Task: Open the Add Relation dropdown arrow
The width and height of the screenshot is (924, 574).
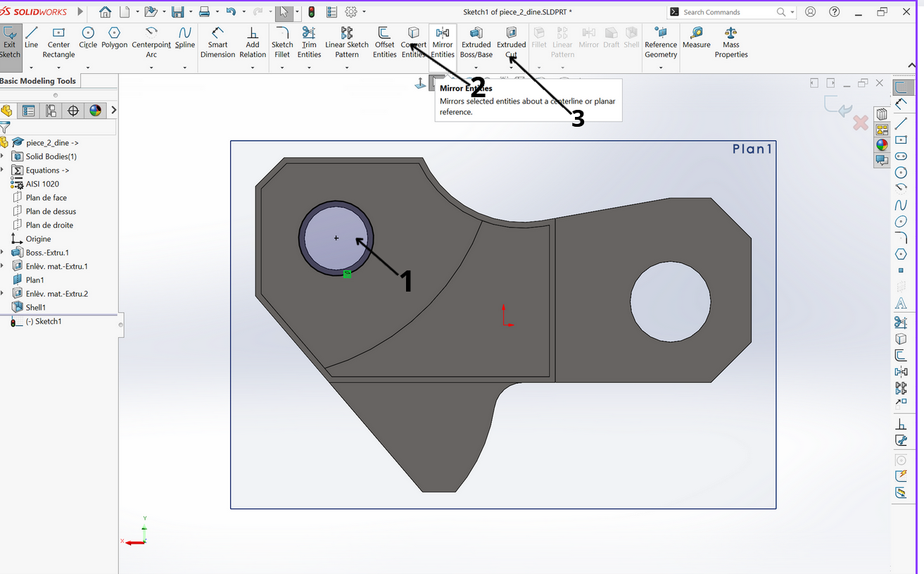Action: pos(253,68)
